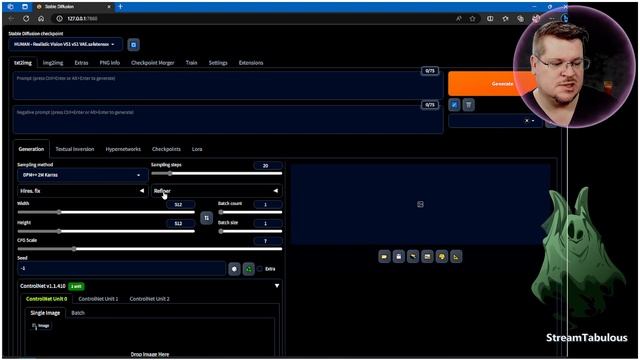Viewport: 640px width, 360px height.
Task: Click the blue arrow icon under Generate
Action: click(x=454, y=105)
